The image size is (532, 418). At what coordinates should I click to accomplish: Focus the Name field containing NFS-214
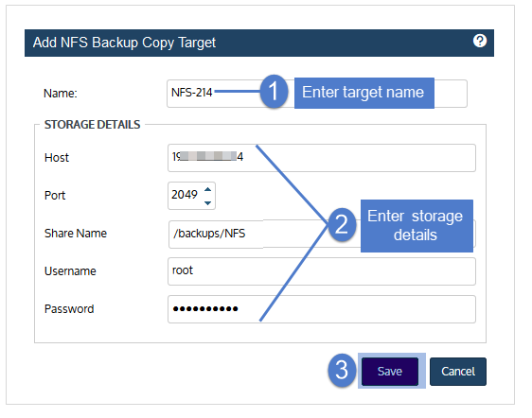point(317,94)
